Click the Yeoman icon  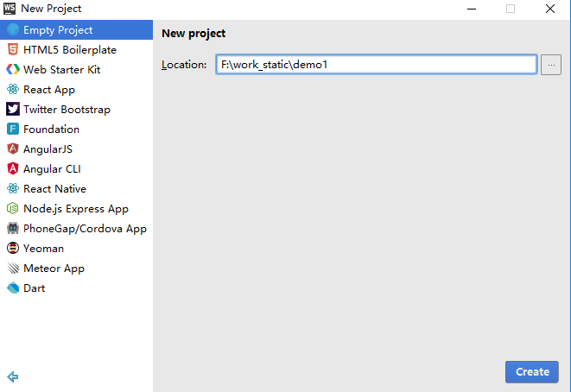[x=13, y=249]
